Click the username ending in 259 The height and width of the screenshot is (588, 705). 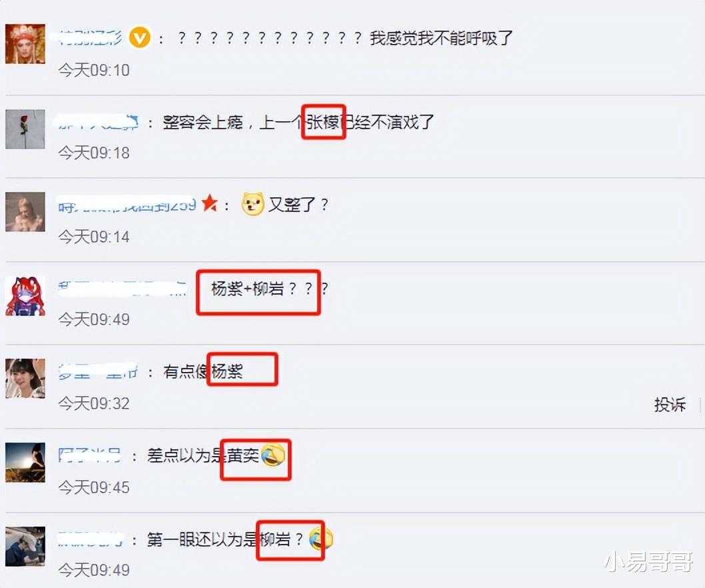(127, 205)
